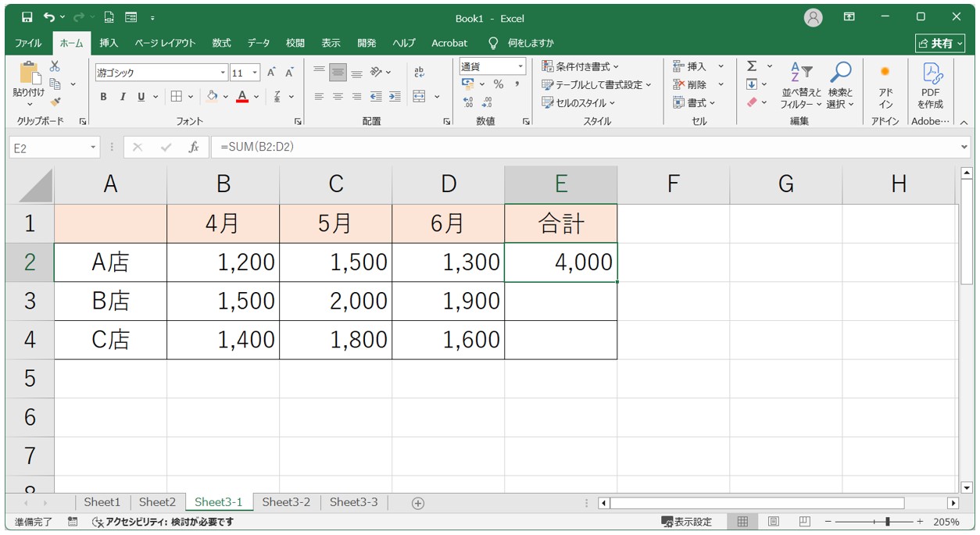Toggle Bold formatting
Image resolution: width=980 pixels, height=535 pixels.
coord(103,97)
